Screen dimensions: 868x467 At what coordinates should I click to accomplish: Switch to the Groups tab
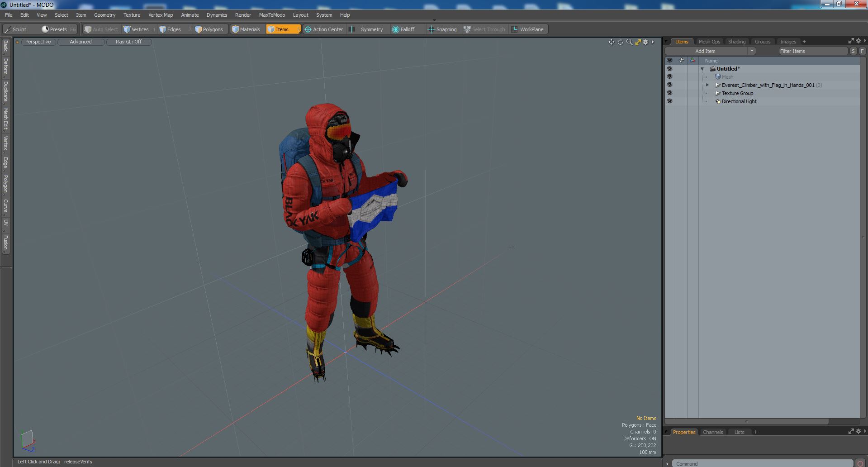[762, 42]
